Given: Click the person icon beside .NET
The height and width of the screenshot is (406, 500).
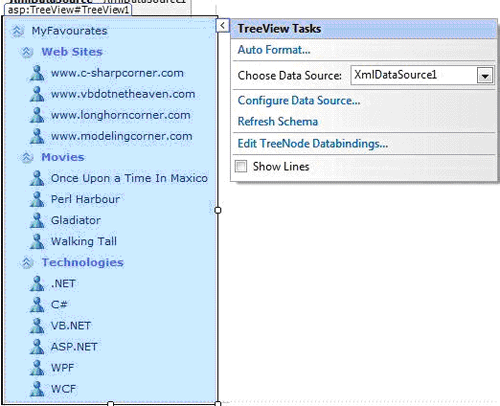Looking at the screenshot, I should (37, 283).
